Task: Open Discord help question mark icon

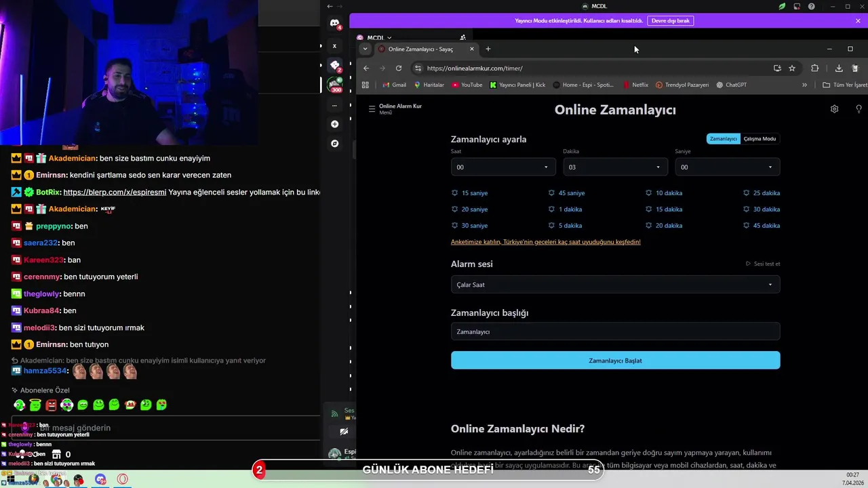Action: (x=812, y=6)
